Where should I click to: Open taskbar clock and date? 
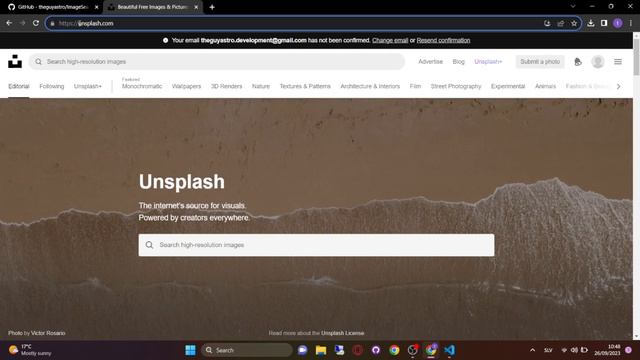(607, 350)
